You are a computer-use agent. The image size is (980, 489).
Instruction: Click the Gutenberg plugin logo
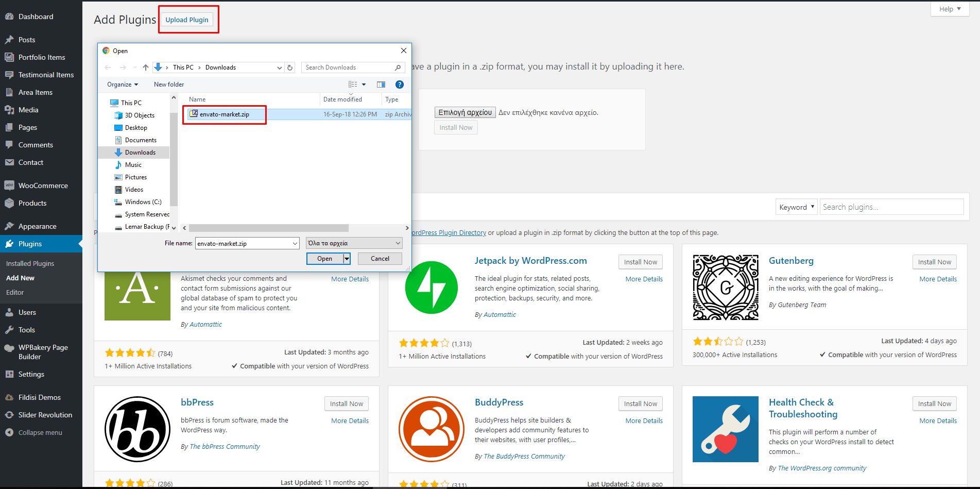726,288
